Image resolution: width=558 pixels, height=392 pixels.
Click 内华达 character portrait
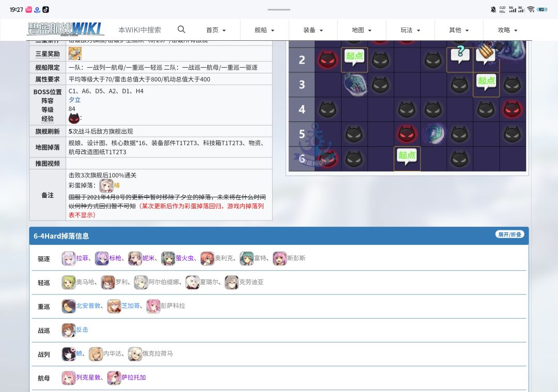(96, 354)
